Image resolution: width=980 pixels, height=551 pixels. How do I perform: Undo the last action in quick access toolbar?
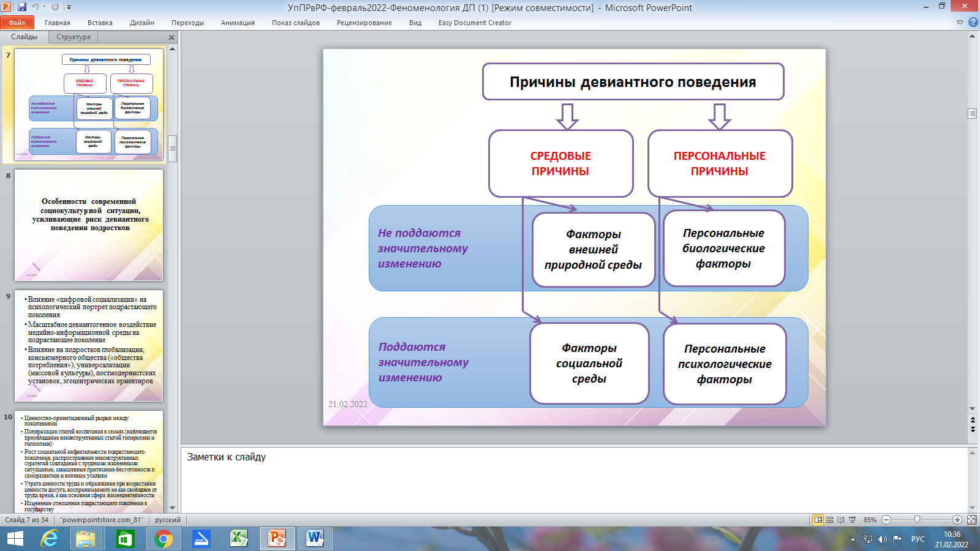coord(35,7)
